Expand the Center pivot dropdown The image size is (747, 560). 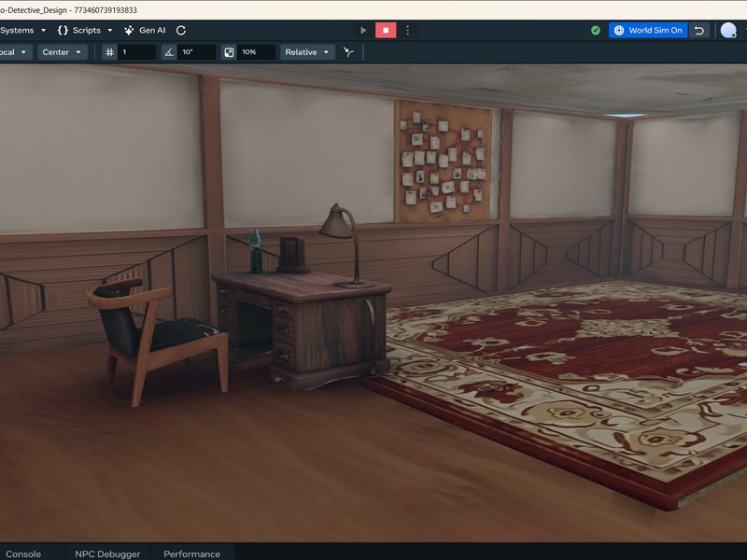[62, 52]
